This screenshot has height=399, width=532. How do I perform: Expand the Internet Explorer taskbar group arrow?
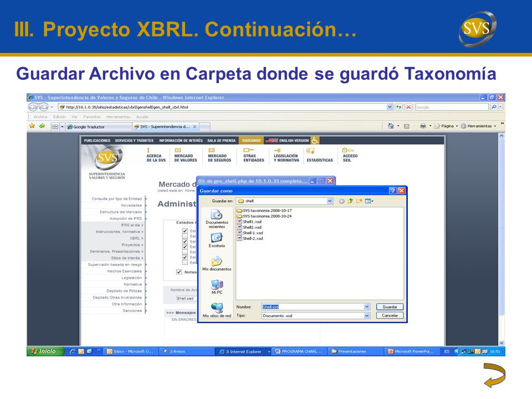[x=269, y=351]
